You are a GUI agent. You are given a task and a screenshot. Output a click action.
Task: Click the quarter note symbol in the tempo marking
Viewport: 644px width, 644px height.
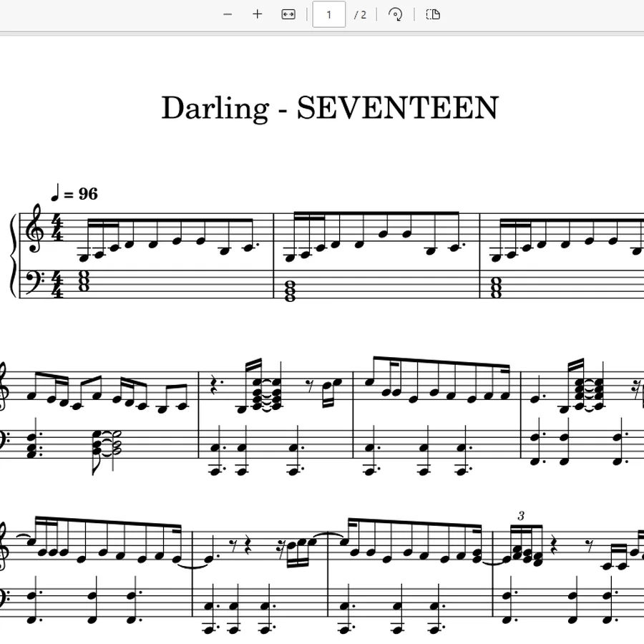[x=55, y=192]
